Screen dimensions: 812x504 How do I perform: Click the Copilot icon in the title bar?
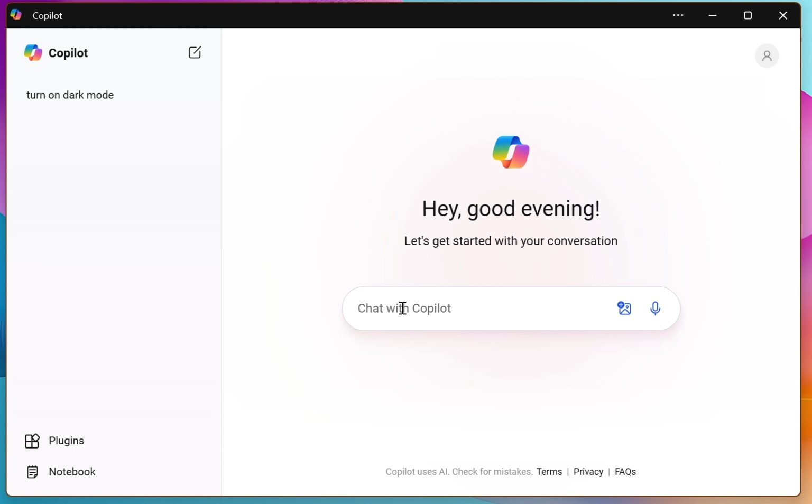(15, 15)
